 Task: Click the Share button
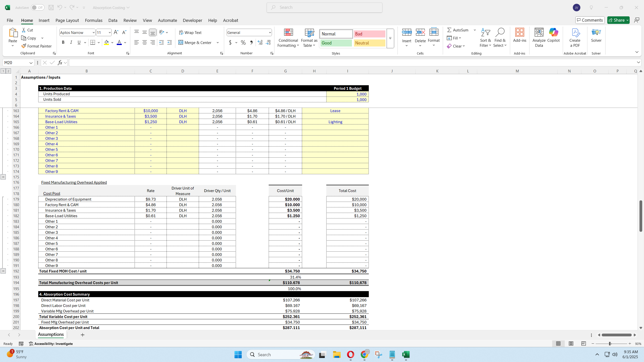[618, 20]
